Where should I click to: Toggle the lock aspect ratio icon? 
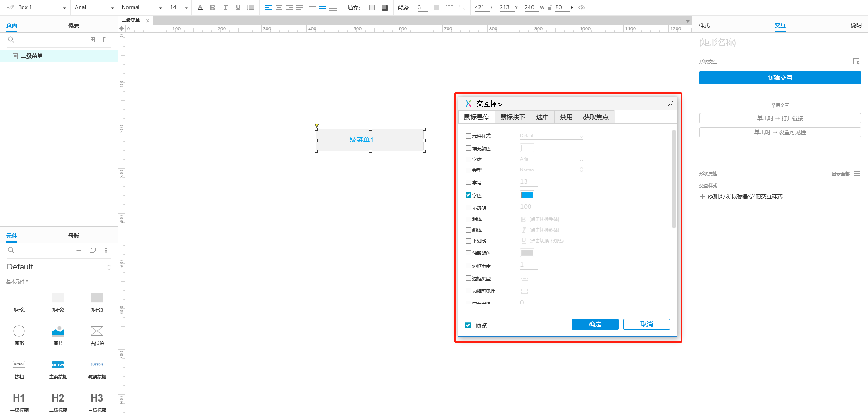(x=549, y=8)
